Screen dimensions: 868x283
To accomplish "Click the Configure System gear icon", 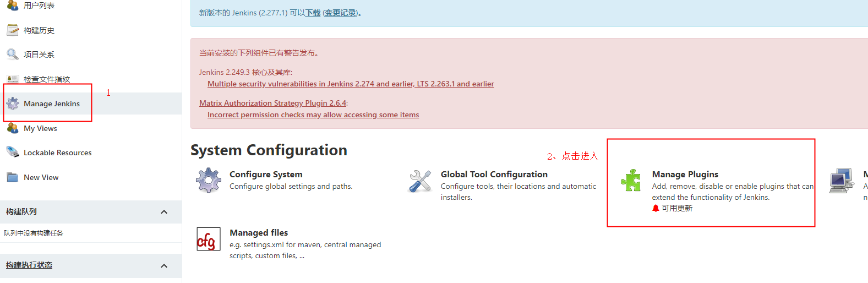I will pos(209,180).
